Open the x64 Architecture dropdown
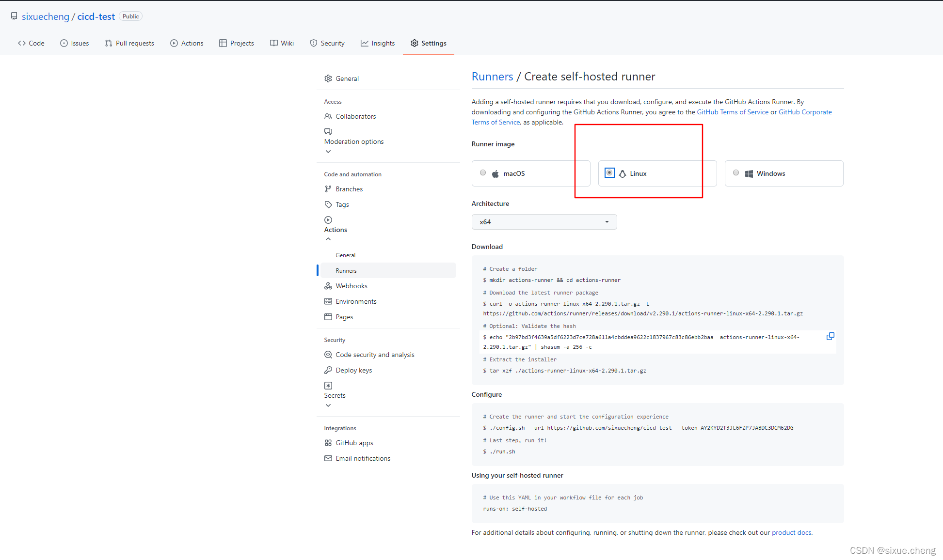This screenshot has width=943, height=560. (544, 222)
